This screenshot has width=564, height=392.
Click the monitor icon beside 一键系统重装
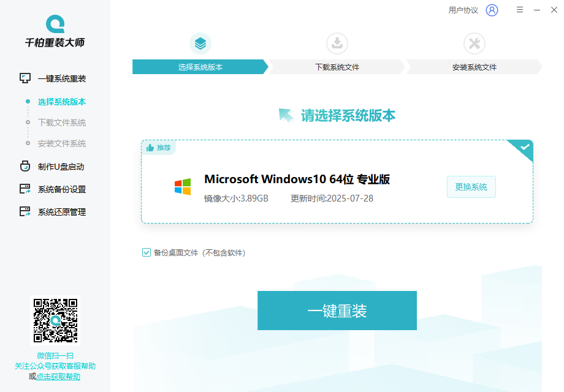[x=25, y=78]
